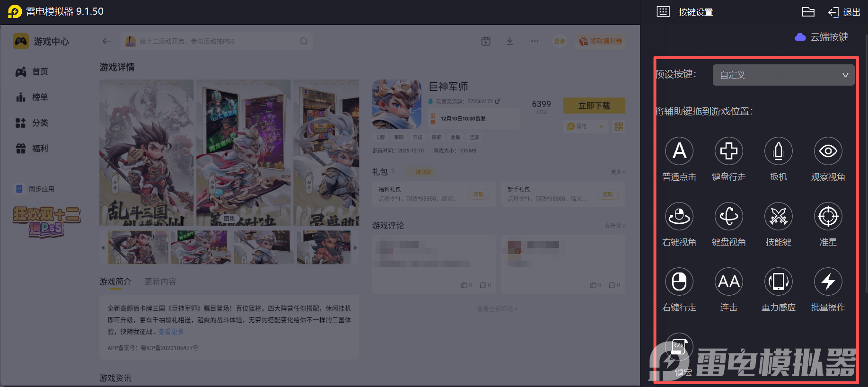868x387 pixels.
Task: Click the QR code icon near download
Action: click(x=619, y=126)
